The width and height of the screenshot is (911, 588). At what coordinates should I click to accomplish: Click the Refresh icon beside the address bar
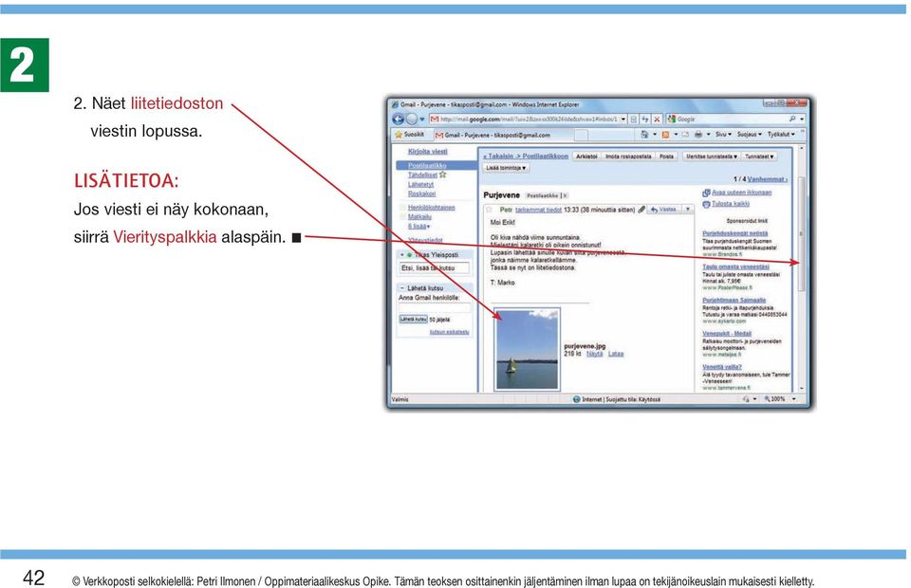point(645,119)
